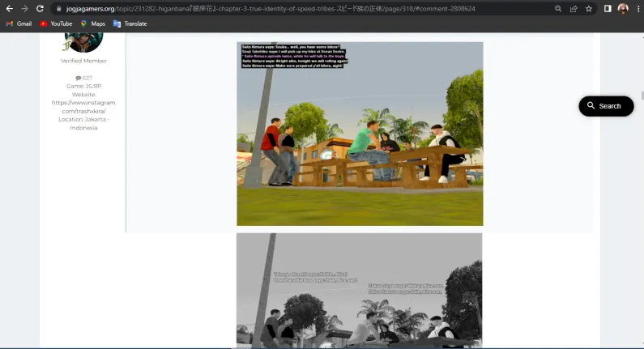Open the Chrome profile avatar
The height and width of the screenshot is (349, 644).
[623, 9]
